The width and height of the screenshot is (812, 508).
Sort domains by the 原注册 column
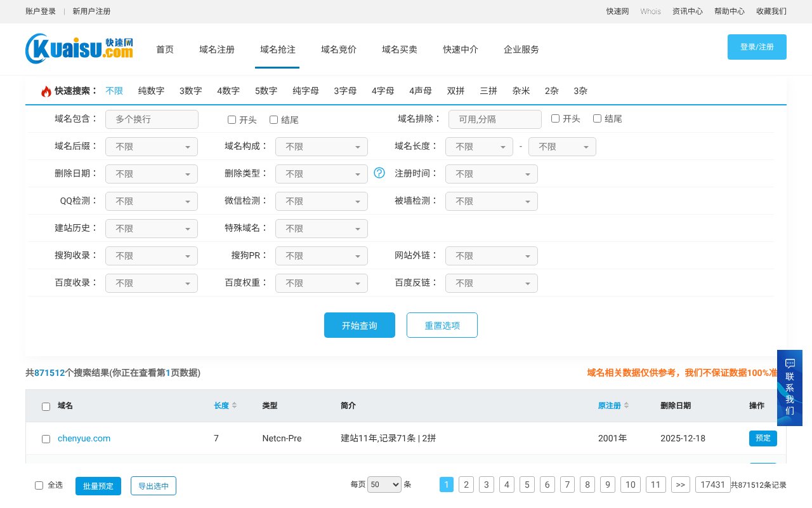[612, 405]
